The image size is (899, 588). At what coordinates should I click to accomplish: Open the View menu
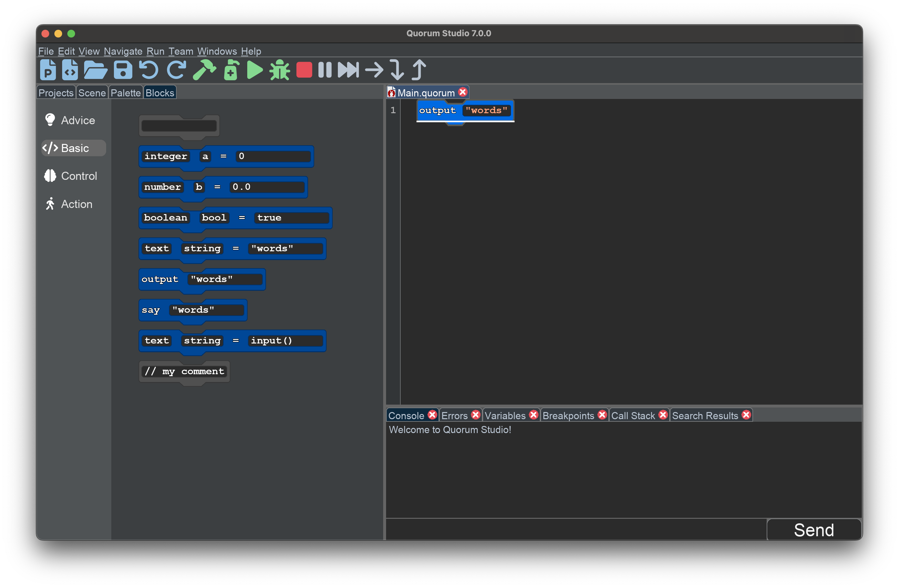89,51
